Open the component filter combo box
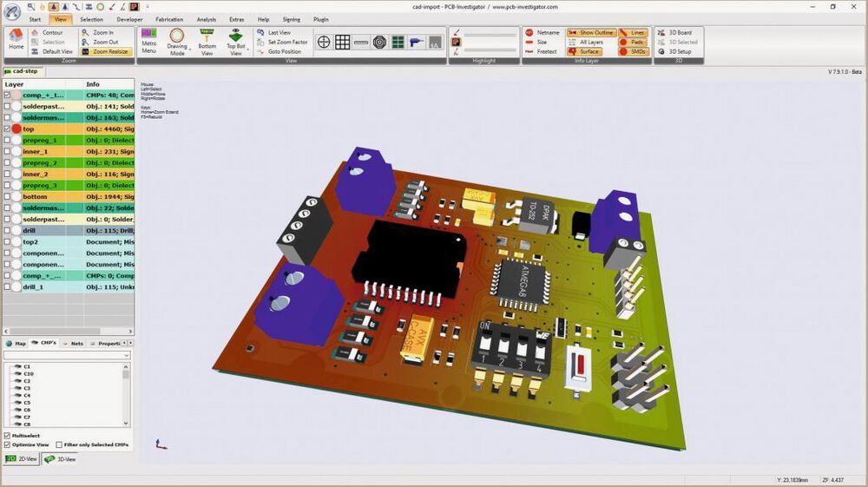868x487 pixels. pyautogui.click(x=68, y=355)
